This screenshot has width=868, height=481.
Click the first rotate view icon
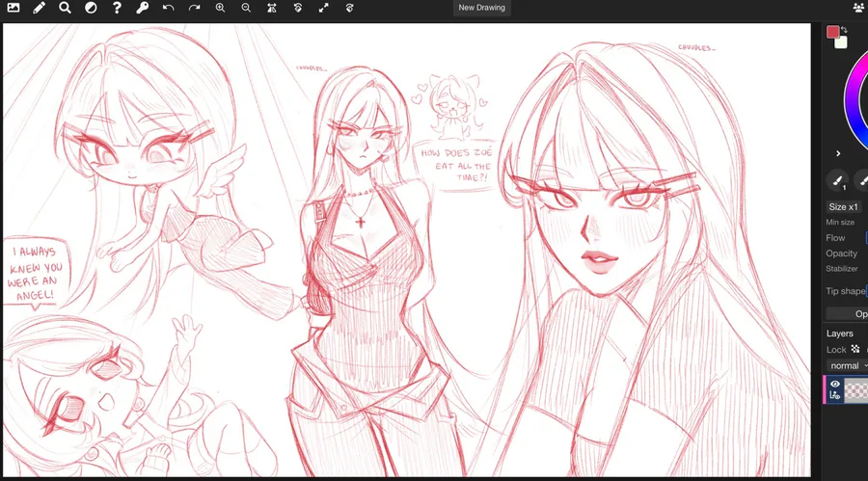(x=298, y=8)
